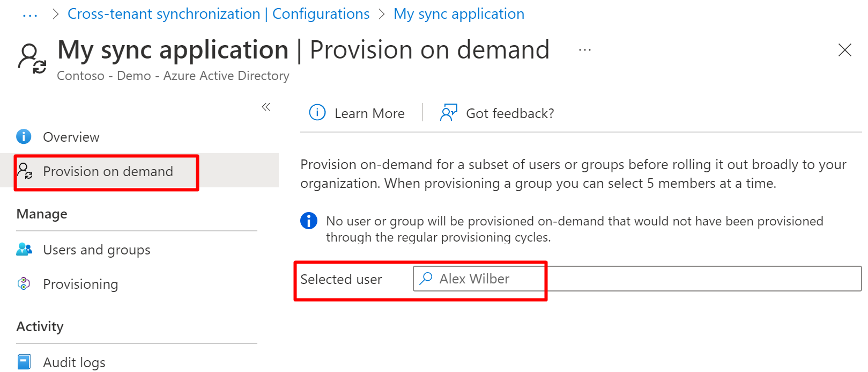Click the Got feedback person icon
868x372 pixels.
(448, 113)
